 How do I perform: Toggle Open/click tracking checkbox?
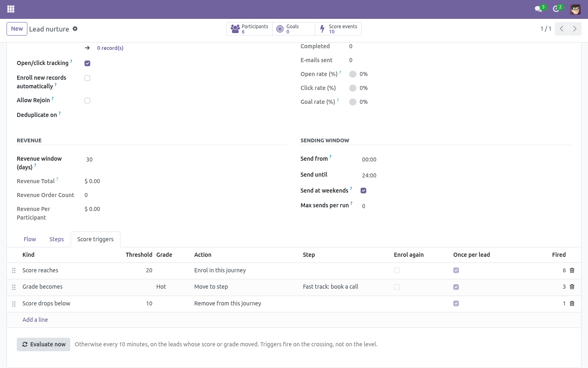coord(87,63)
